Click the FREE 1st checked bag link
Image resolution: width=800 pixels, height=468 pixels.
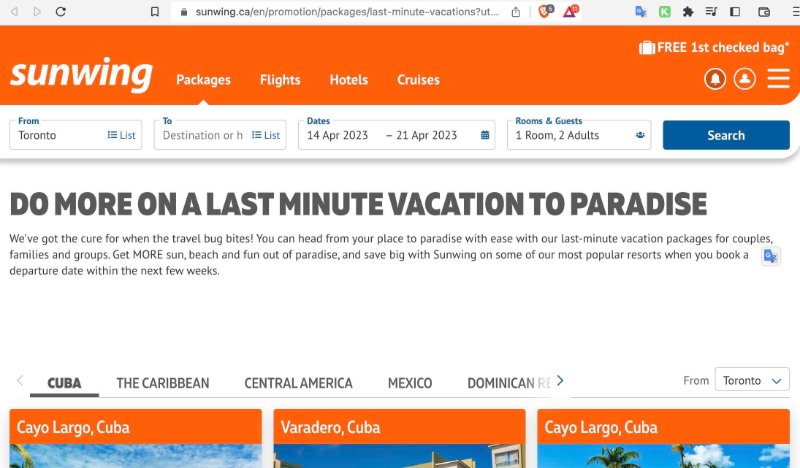click(714, 47)
